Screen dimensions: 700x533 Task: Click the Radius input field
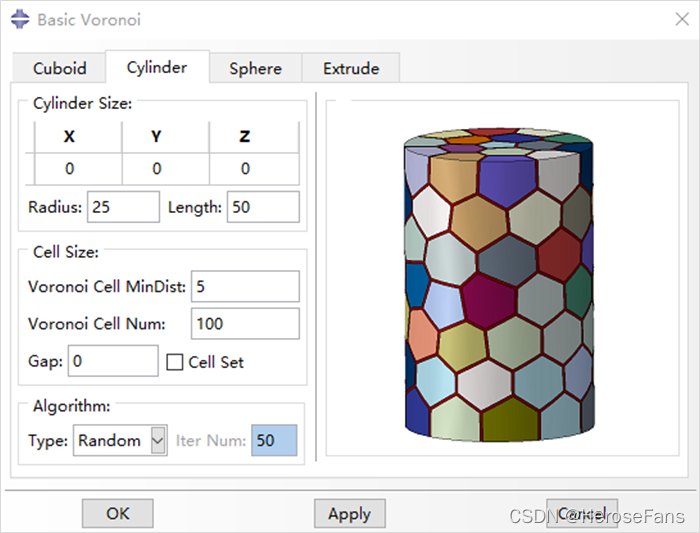click(x=123, y=207)
